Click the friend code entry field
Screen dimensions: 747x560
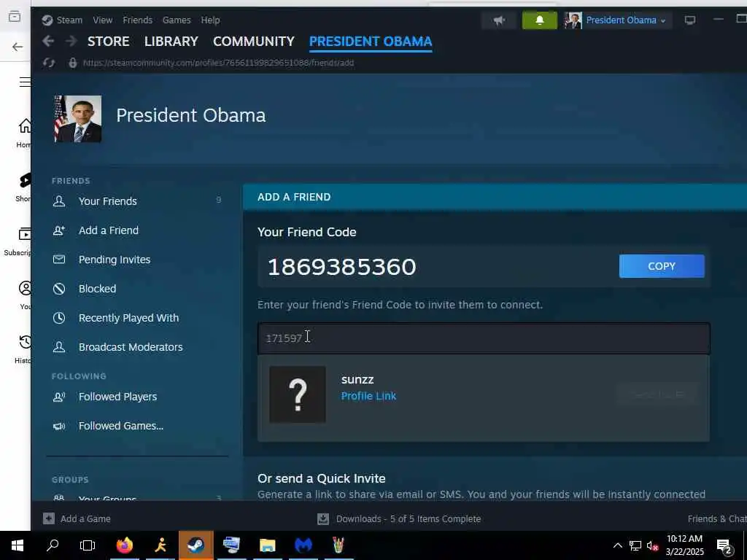point(484,338)
